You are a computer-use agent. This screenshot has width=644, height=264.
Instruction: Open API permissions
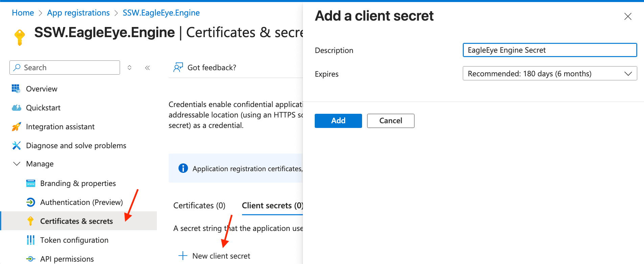pos(67,258)
